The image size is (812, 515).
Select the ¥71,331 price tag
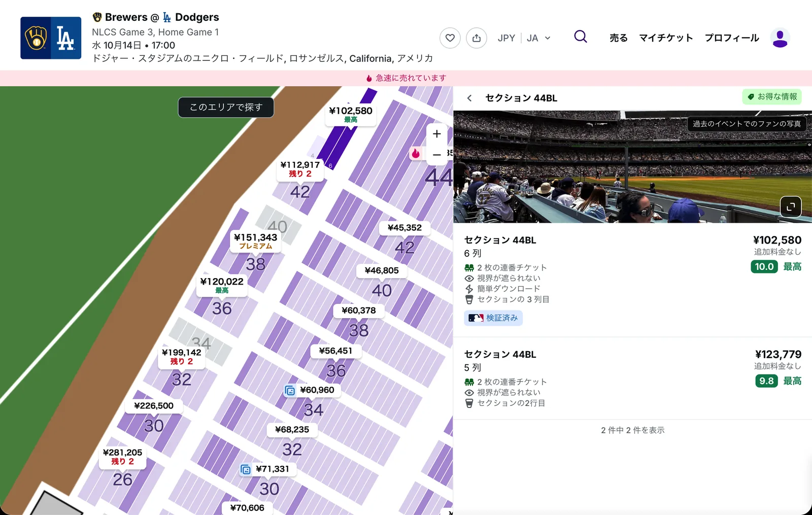(267, 469)
